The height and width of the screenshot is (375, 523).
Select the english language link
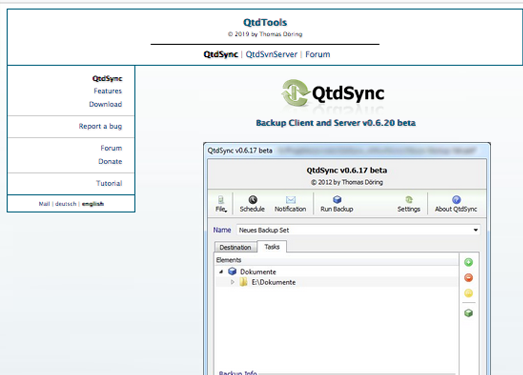(93, 204)
